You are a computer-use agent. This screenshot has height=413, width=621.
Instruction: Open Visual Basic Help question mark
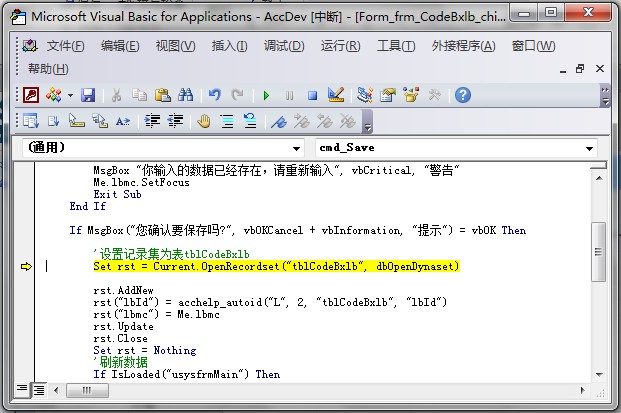(x=463, y=95)
